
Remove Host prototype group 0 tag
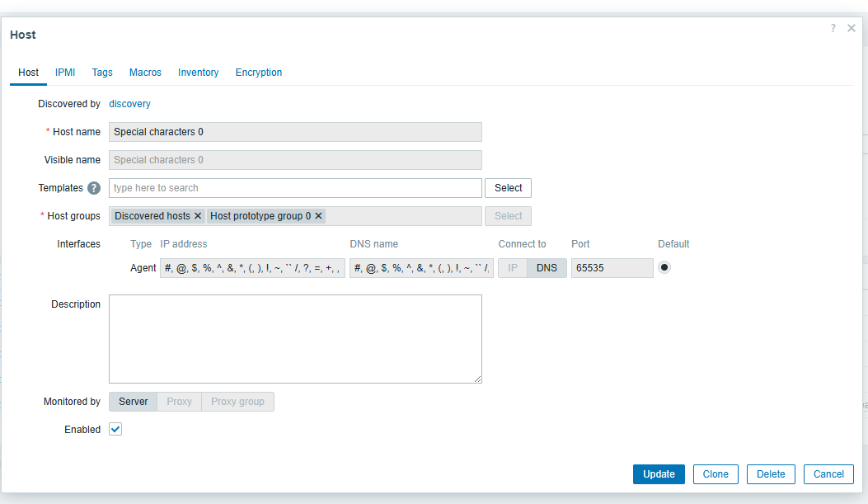[x=319, y=216]
